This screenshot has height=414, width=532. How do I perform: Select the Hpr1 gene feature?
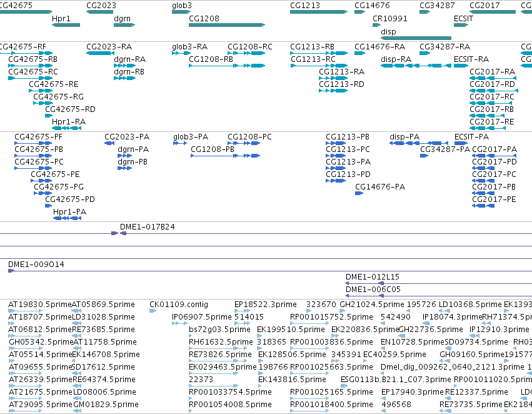click(66, 25)
